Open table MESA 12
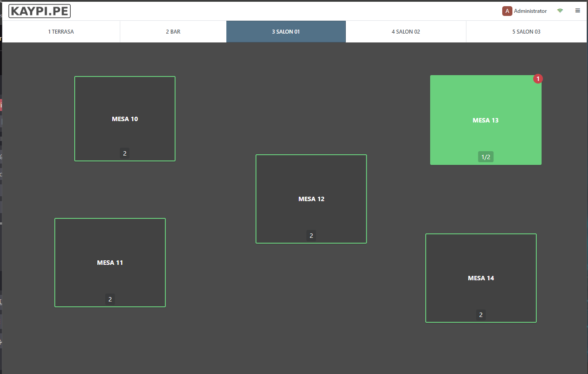Viewport: 588px width, 374px height. click(311, 198)
